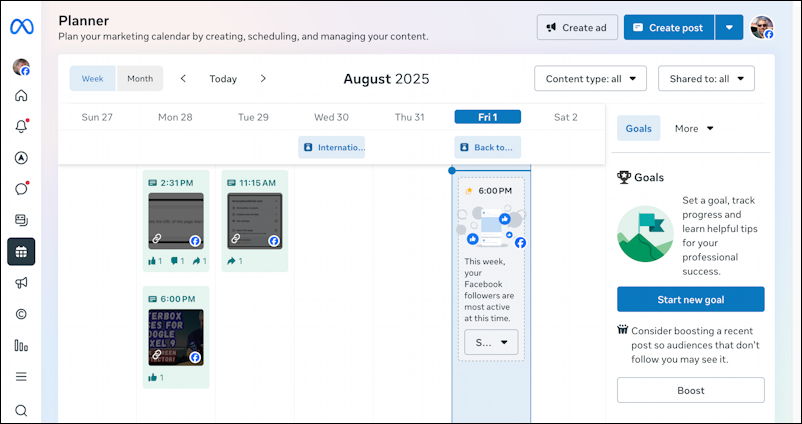The width and height of the screenshot is (802, 424).
Task: Select the Goals tab
Action: pyautogui.click(x=638, y=128)
